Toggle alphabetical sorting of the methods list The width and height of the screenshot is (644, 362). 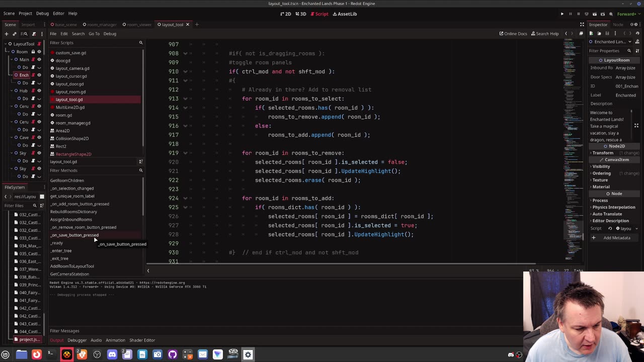point(141,162)
